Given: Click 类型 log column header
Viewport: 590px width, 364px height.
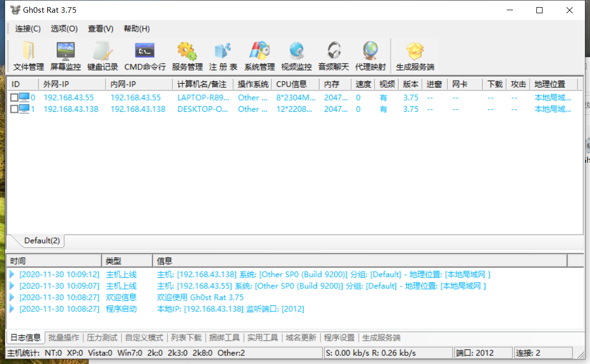Looking at the screenshot, I should [127, 261].
